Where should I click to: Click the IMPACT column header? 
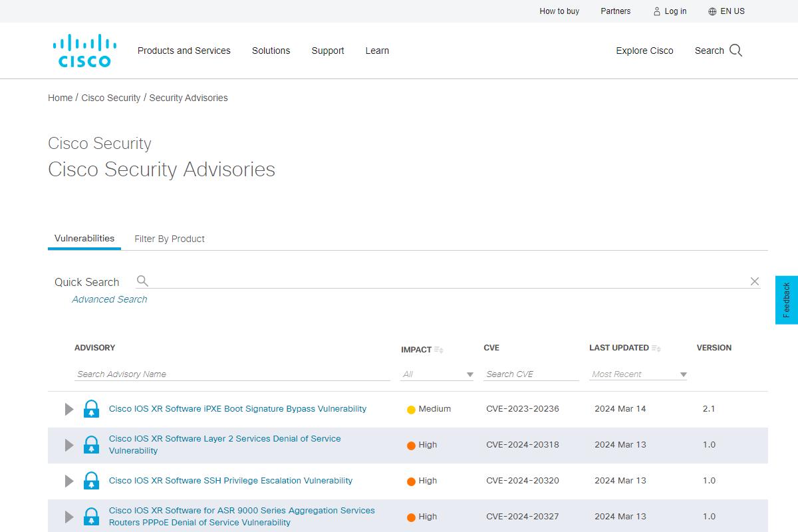(416, 350)
